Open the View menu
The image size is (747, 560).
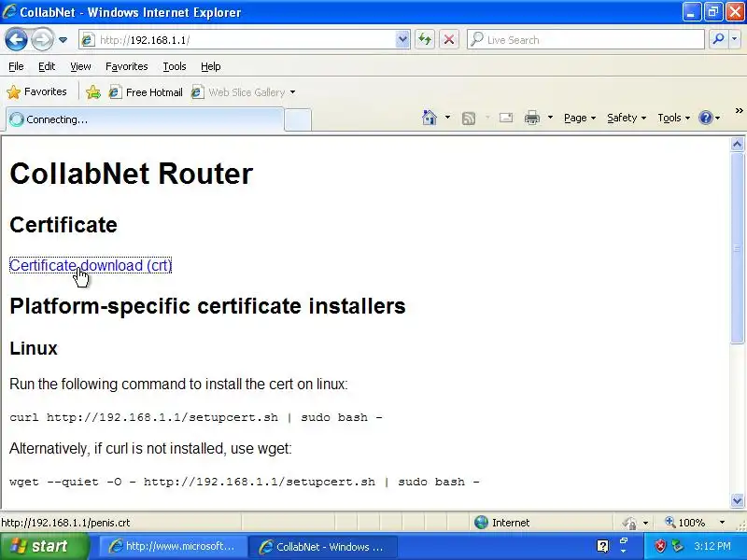point(80,66)
